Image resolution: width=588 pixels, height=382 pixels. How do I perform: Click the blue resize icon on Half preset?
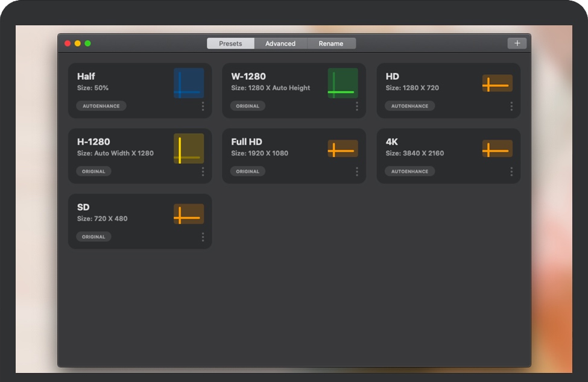pos(189,83)
